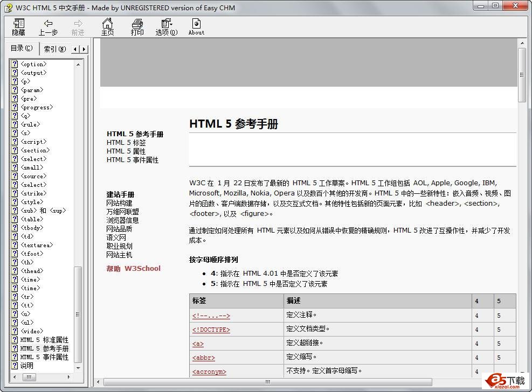Click the content pane scroll-left arrow
532x392 pixels.
pyautogui.click(x=99, y=382)
